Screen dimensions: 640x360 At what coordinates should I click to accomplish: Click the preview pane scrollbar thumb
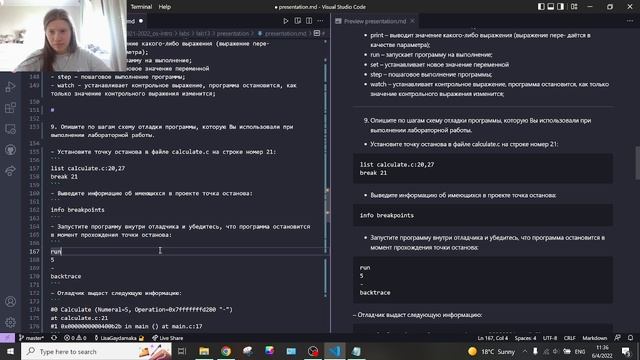[x=637, y=163]
